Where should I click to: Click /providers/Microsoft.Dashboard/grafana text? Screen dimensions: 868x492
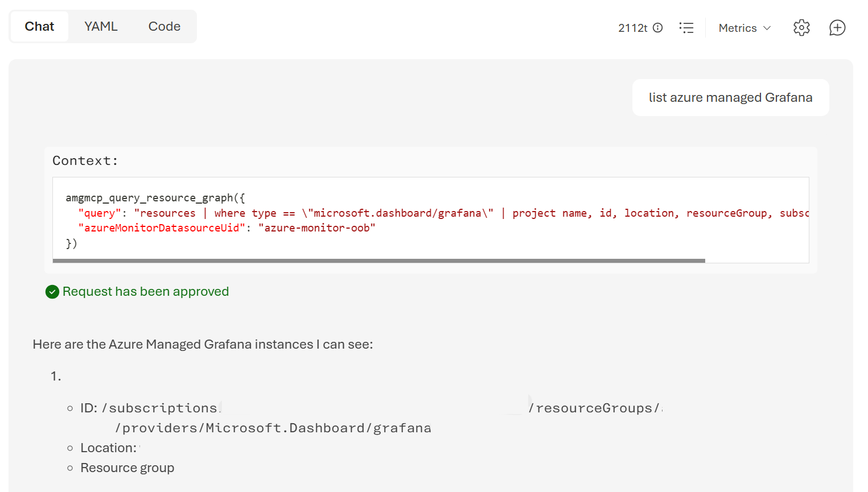point(273,428)
